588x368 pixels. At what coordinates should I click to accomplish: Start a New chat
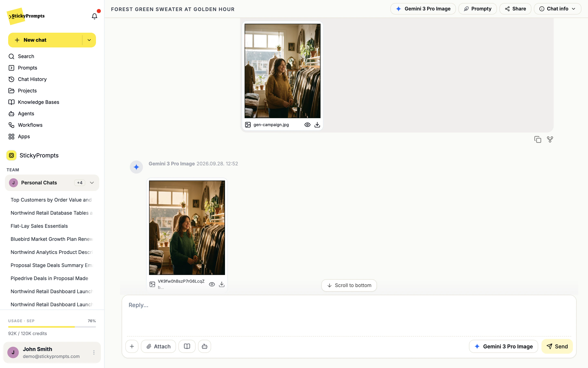[45, 40]
